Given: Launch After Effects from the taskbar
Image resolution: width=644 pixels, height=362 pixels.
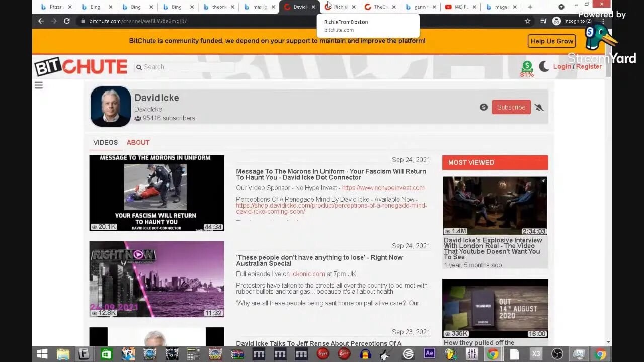Looking at the screenshot, I should [429, 354].
